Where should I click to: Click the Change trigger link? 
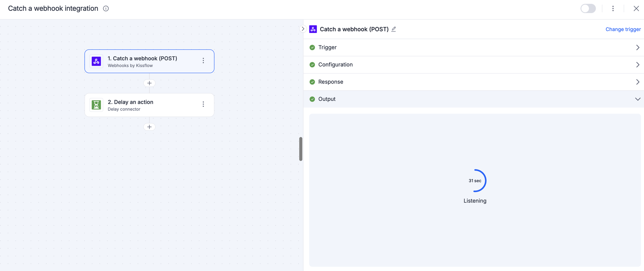click(x=623, y=29)
